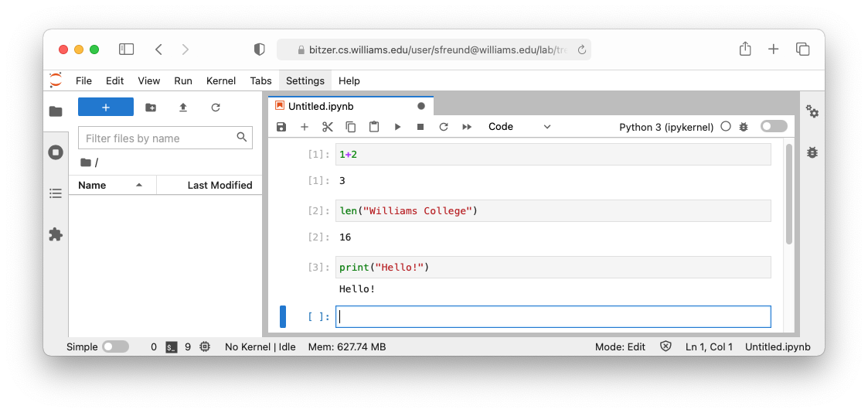The width and height of the screenshot is (868, 413).
Task: Create a new folder in file browser
Action: coord(151,108)
